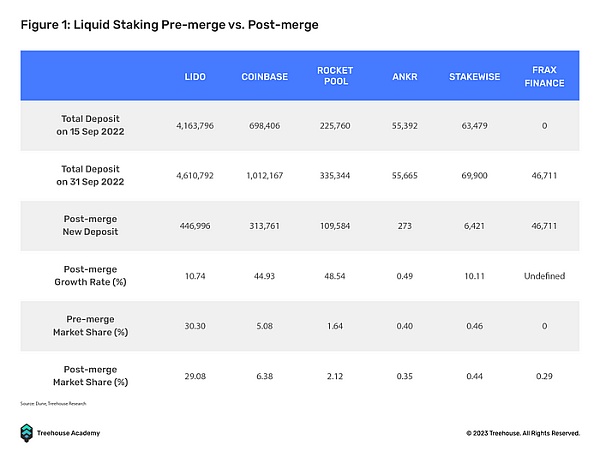This screenshot has height=458, width=600.
Task: Click the source note 'Source: Dune, Treehouse Research'
Action: 53,403
